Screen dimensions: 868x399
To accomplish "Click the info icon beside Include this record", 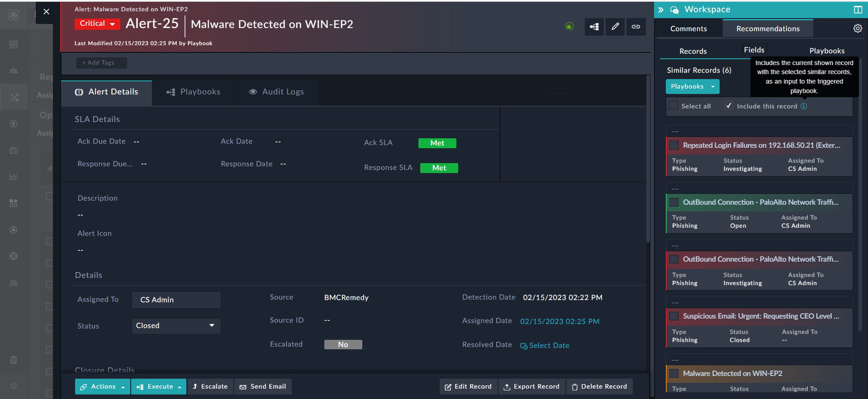I will point(804,106).
